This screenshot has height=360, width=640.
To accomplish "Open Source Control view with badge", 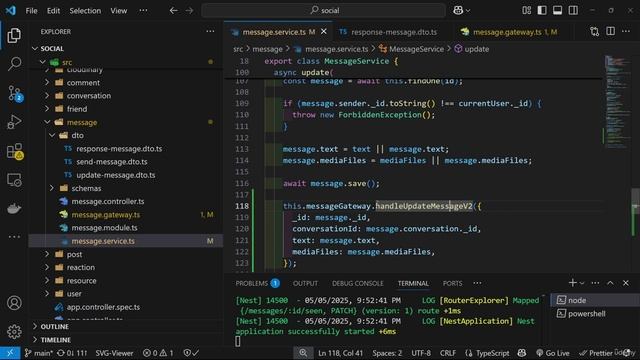I will (15, 93).
